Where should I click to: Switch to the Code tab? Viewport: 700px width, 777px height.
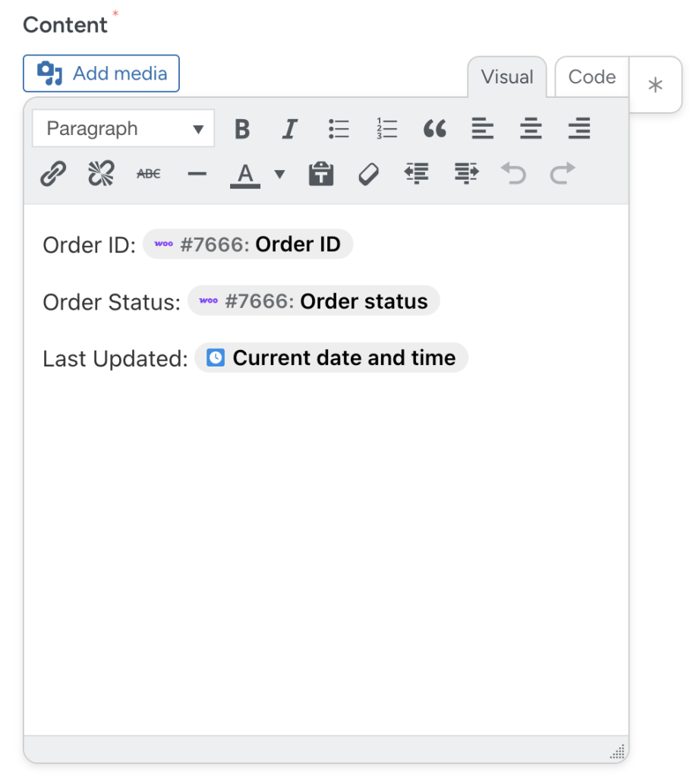592,76
